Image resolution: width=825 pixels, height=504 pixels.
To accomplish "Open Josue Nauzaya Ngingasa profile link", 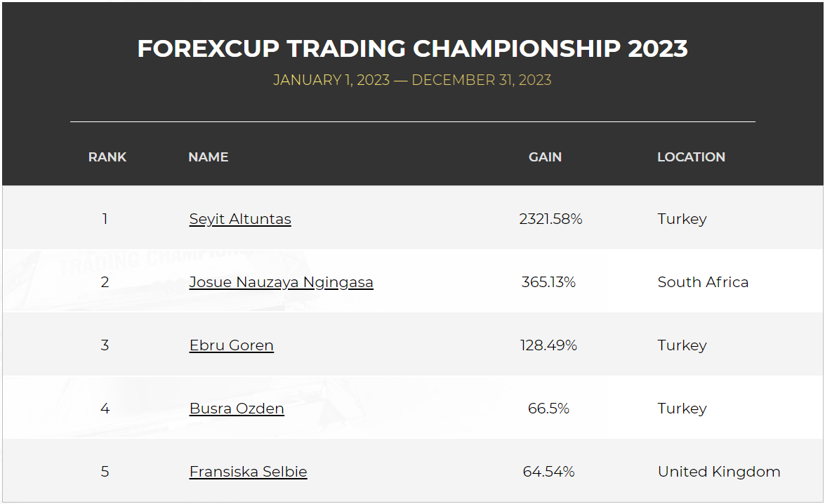I will (x=281, y=282).
